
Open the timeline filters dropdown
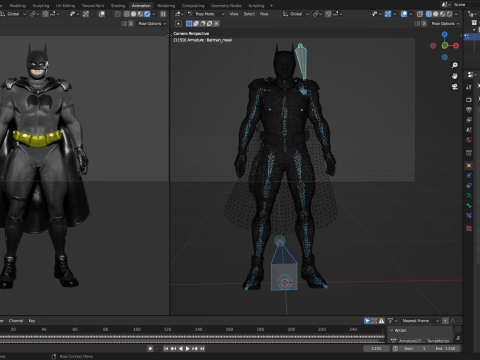(392, 321)
